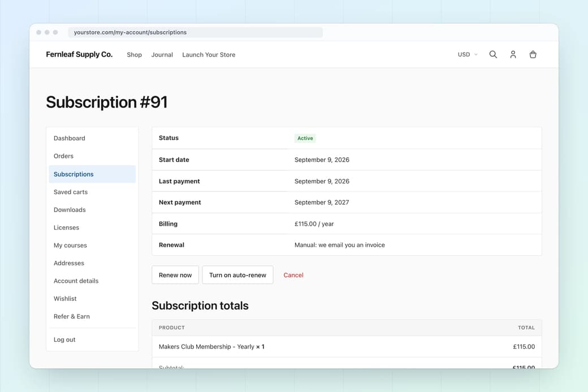The width and height of the screenshot is (588, 392).
Task: Open Addresses in sidebar
Action: tap(92, 263)
